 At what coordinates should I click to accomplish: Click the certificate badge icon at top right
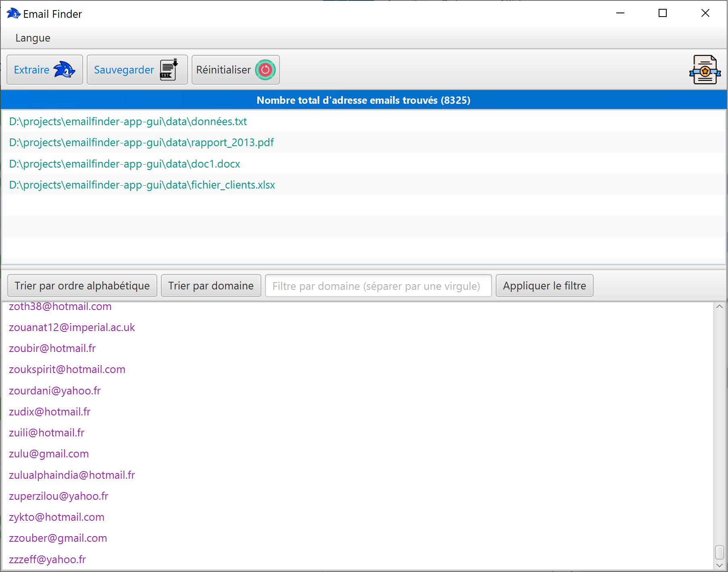pos(705,69)
